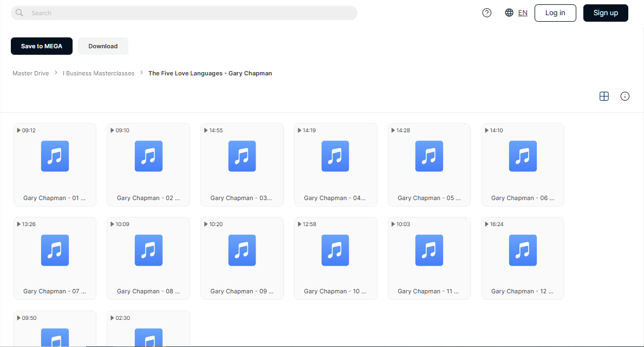Viewport: 644px width, 347px height.
Task: Click the 14:10 play duration label
Action: pyautogui.click(x=494, y=130)
